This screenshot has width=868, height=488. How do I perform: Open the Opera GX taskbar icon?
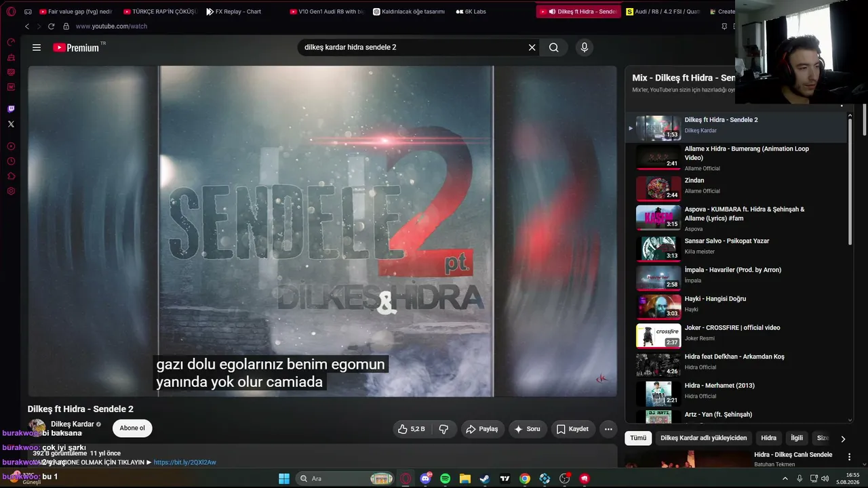click(406, 479)
